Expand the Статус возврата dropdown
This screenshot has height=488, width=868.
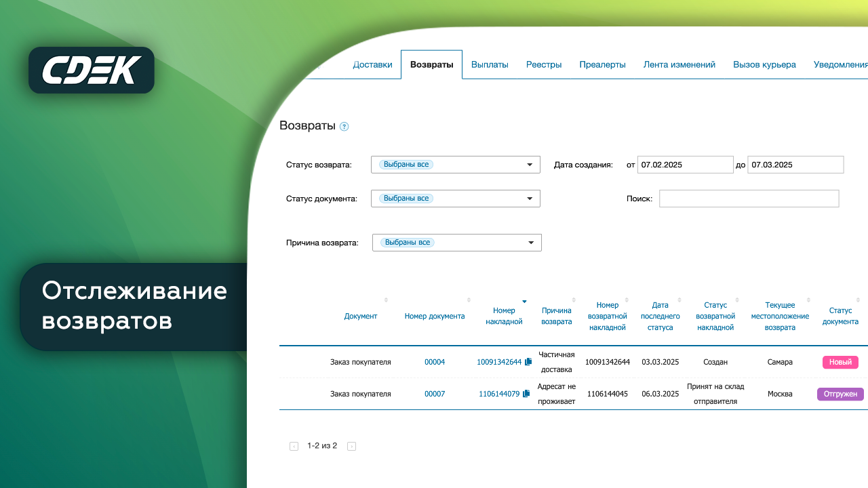[x=530, y=165]
